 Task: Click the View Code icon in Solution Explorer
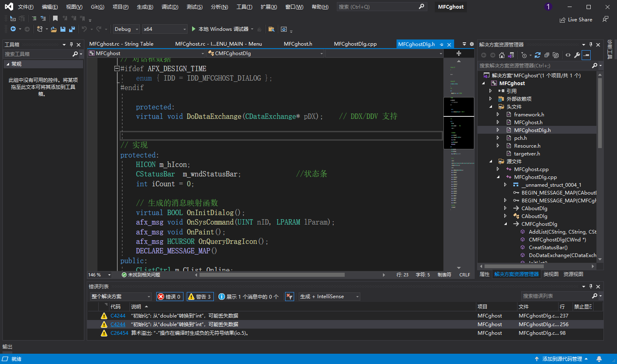tap(568, 55)
